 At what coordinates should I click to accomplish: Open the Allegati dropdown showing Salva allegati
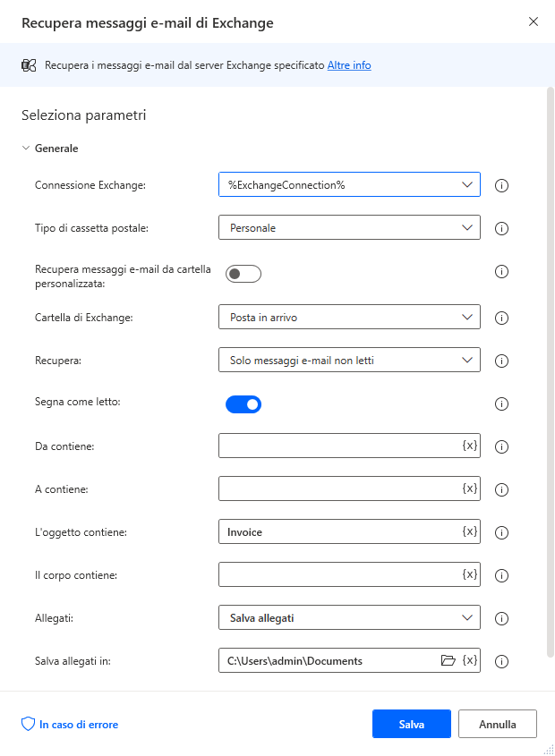click(349, 617)
